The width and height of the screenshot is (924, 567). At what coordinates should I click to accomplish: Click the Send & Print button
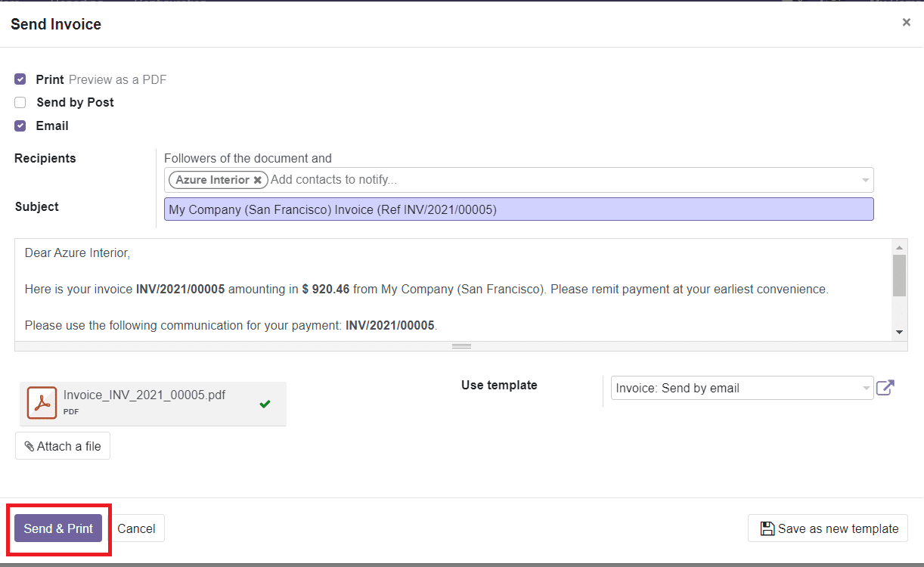pos(58,528)
